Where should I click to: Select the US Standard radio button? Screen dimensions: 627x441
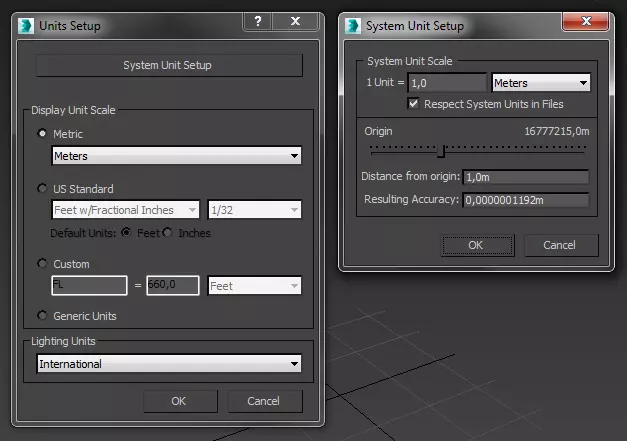coord(42,188)
